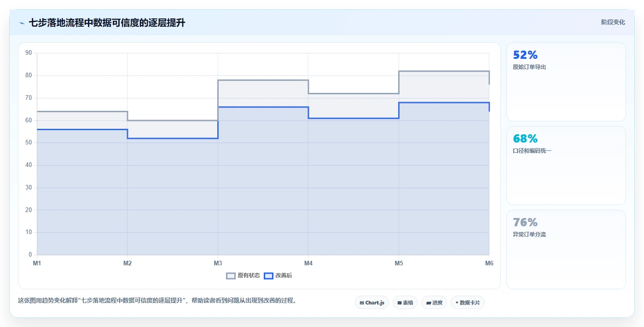Click the M1 axis label
The width and height of the screenshot is (644, 327).
pos(37,264)
